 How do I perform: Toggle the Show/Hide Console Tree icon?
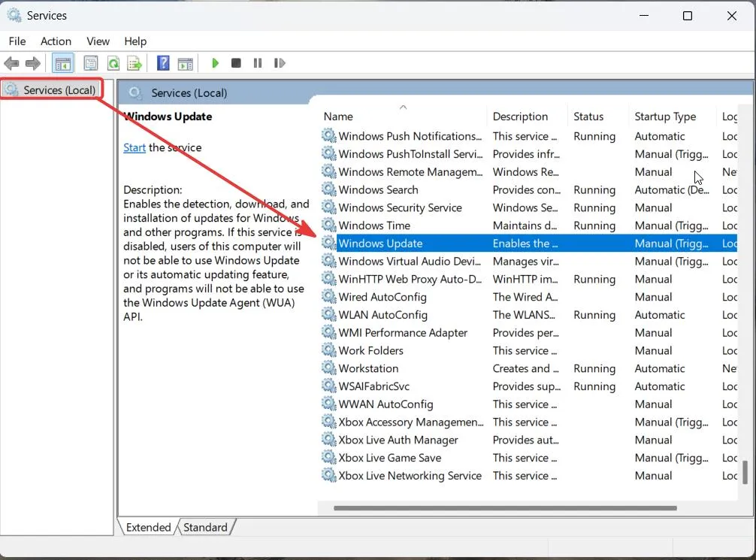(62, 63)
